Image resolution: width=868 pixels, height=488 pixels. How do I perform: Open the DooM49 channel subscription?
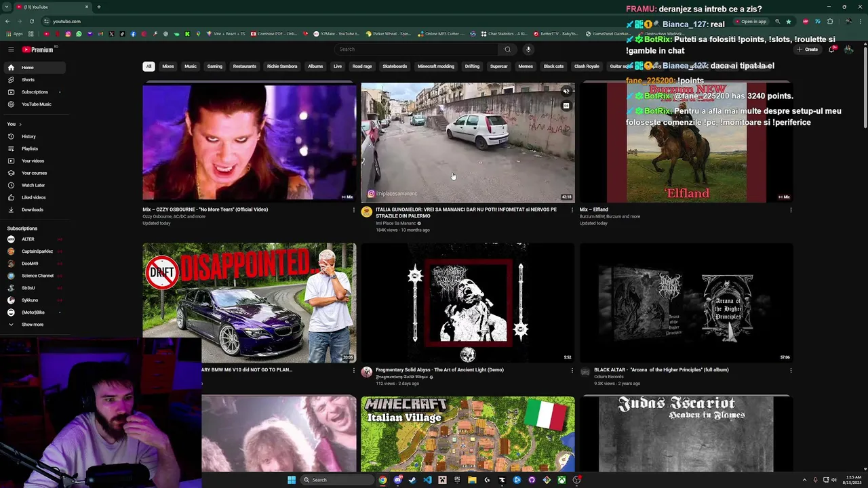pos(33,264)
